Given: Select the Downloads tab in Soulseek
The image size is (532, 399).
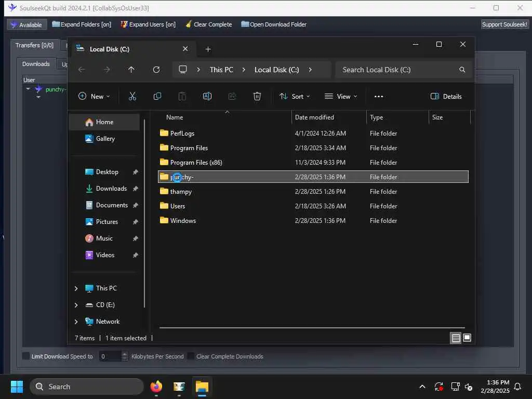Looking at the screenshot, I should click(x=36, y=64).
